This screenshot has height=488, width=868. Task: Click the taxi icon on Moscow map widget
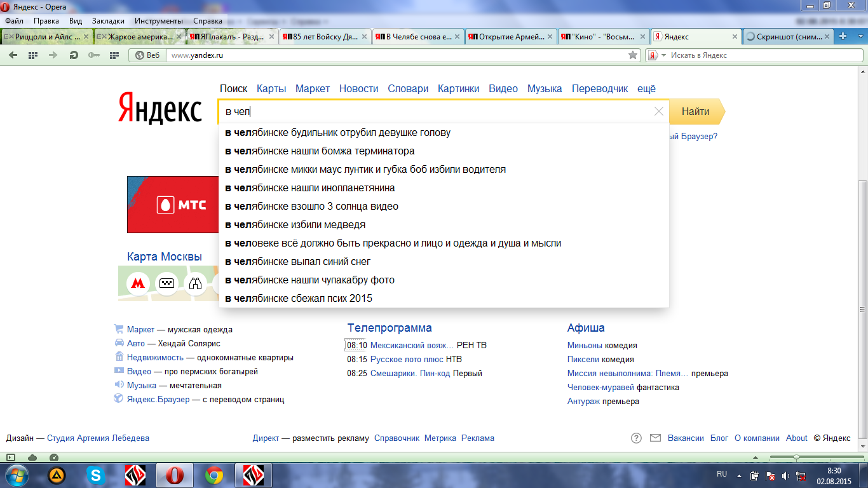pyautogui.click(x=166, y=283)
